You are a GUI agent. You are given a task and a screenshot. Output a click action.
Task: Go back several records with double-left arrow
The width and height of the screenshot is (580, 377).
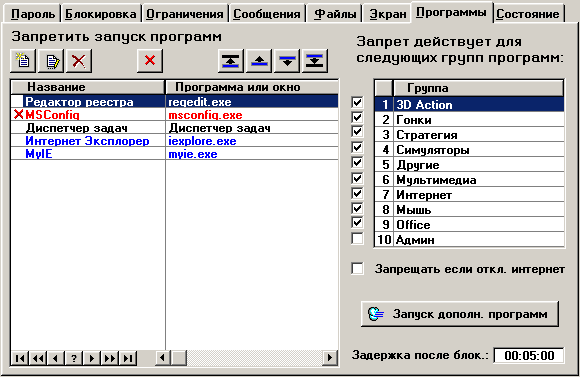click(38, 358)
